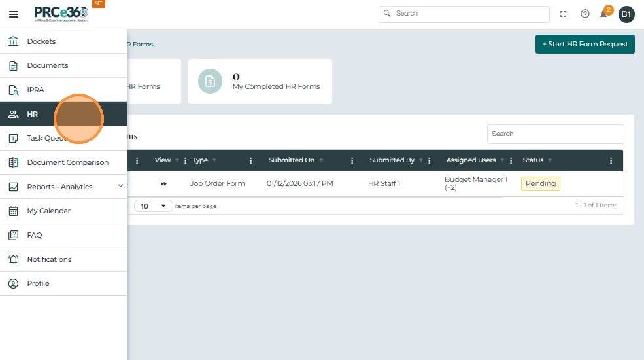Open the Document Comparison menu item
The image size is (644, 360).
(63, 162)
